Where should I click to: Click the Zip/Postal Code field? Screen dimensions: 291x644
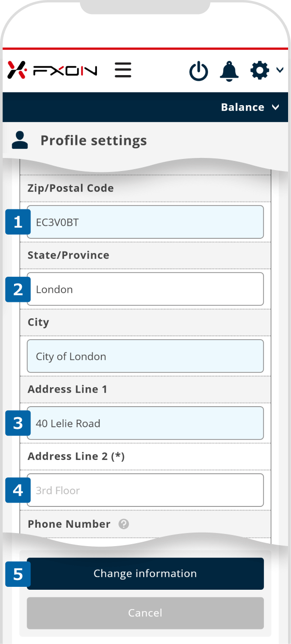[x=145, y=222]
